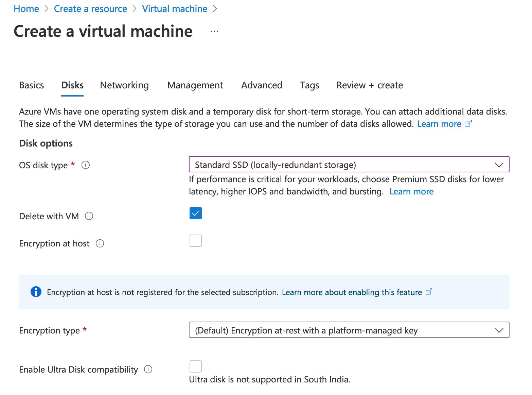The image size is (532, 395).
Task: Click blue info icon in encryption banner
Action: pyautogui.click(x=36, y=292)
